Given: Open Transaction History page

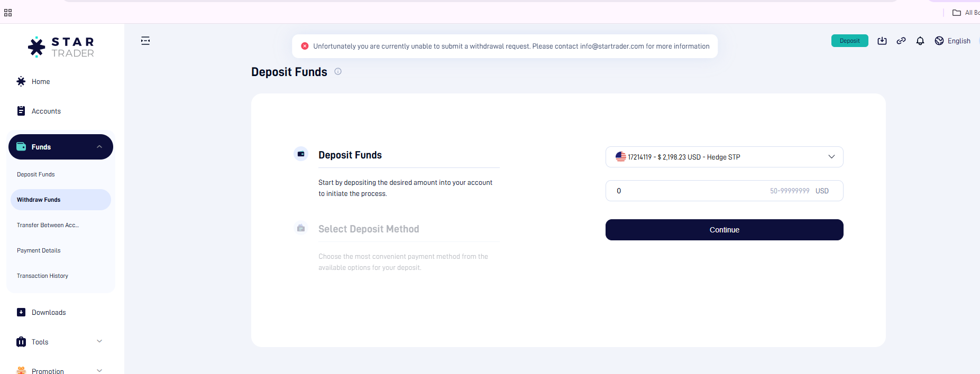Looking at the screenshot, I should (42, 276).
